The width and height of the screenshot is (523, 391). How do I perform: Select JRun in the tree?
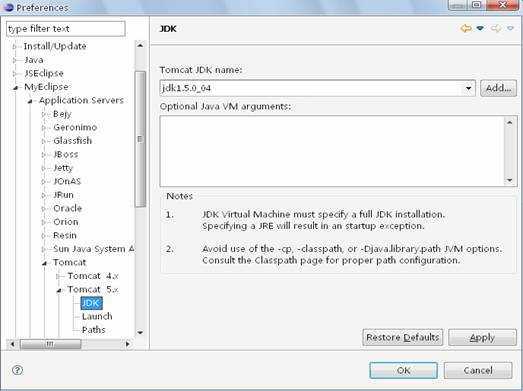pyautogui.click(x=63, y=195)
